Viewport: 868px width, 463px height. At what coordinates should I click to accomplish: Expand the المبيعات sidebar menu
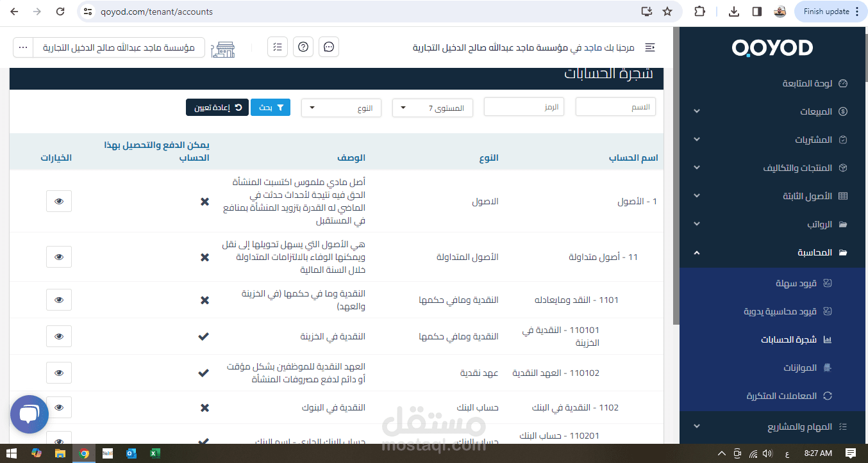click(x=772, y=111)
